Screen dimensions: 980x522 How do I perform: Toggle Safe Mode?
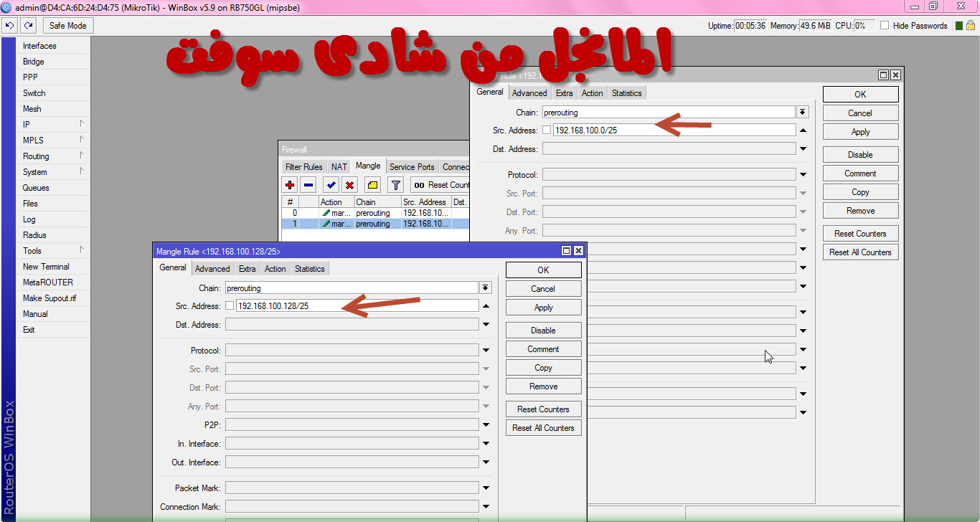click(67, 25)
